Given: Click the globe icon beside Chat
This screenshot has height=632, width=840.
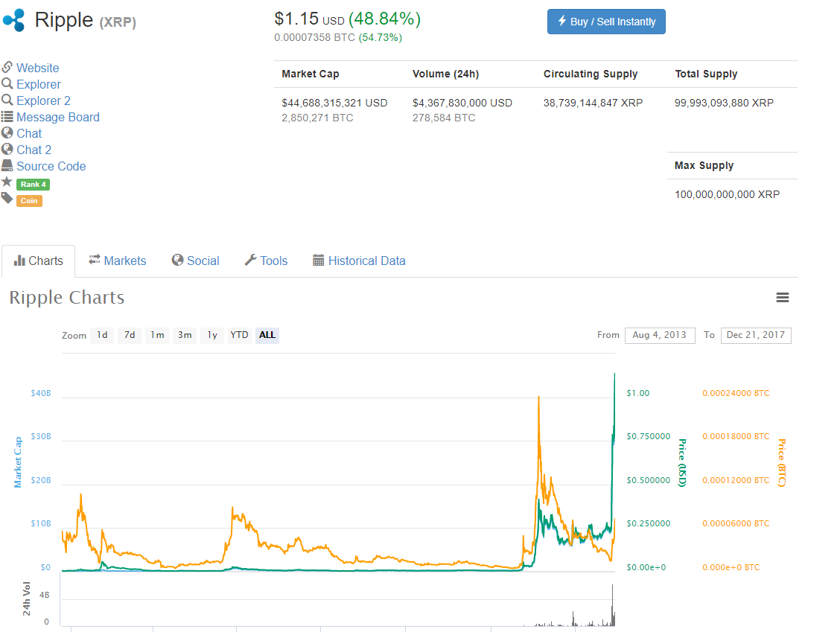Looking at the screenshot, I should [7, 133].
